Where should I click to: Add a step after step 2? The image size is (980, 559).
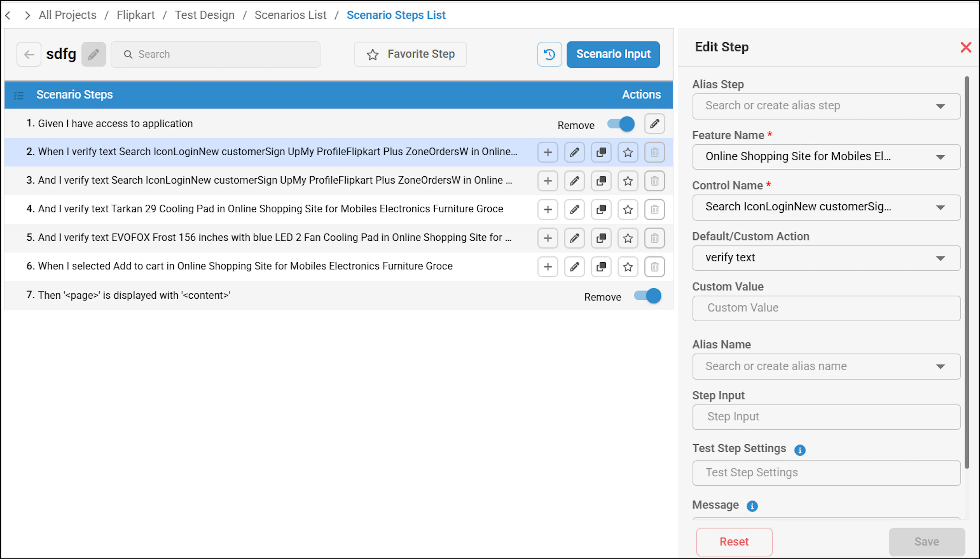pos(548,152)
